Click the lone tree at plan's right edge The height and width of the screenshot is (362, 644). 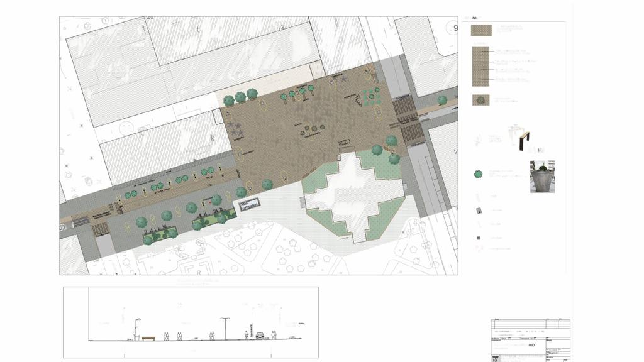pos(442,100)
